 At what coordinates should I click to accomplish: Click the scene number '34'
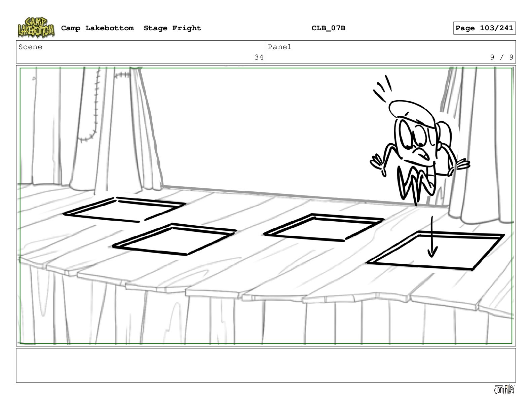click(x=259, y=57)
